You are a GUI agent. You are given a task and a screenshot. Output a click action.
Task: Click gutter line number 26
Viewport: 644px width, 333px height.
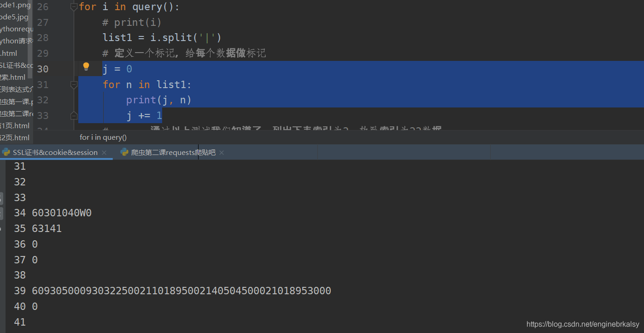coord(42,7)
